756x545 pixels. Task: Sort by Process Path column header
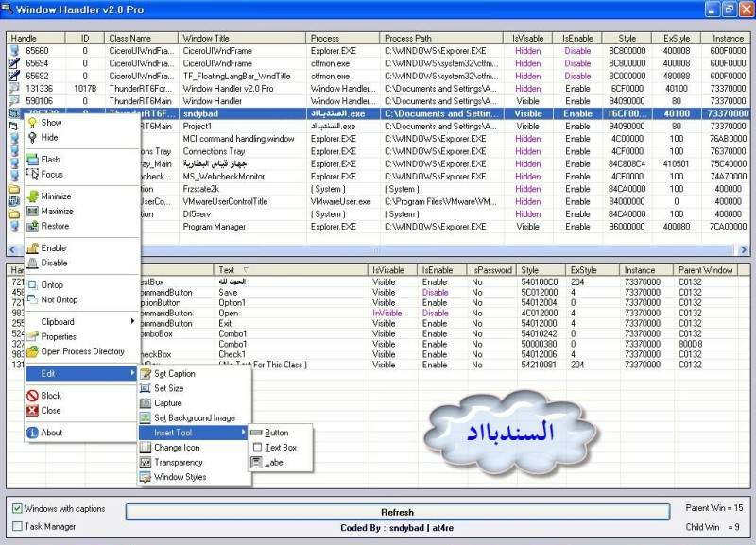(x=441, y=38)
